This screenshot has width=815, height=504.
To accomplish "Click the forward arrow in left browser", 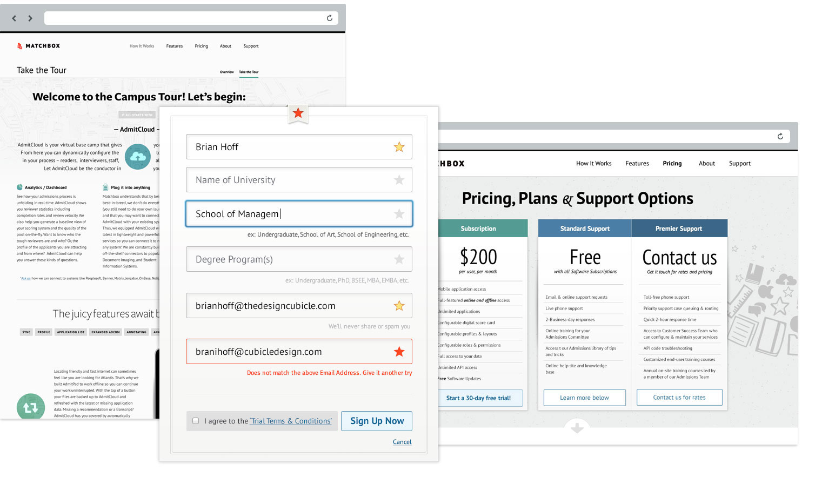I will (x=30, y=18).
